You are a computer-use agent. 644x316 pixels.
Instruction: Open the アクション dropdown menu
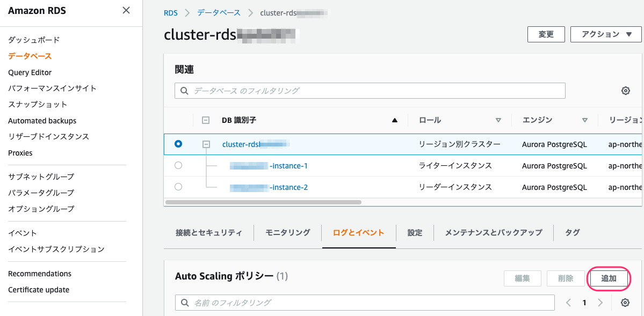pos(606,34)
